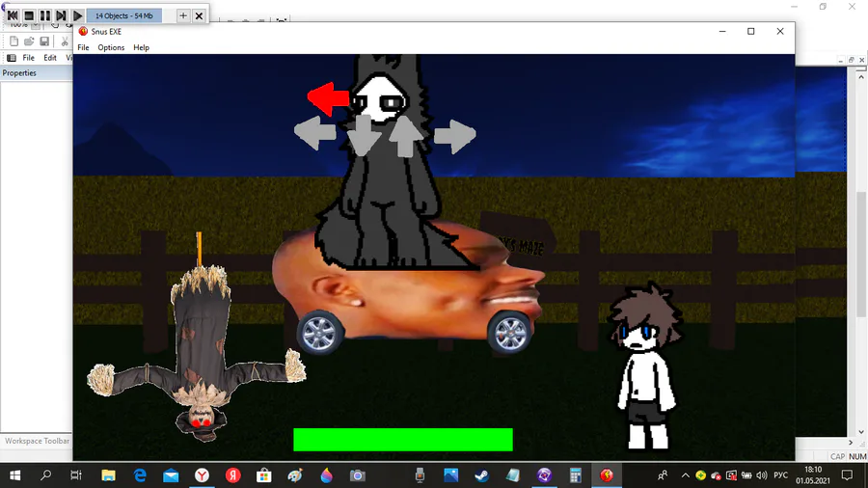Click the gray down arrow receptor
Image resolution: width=868 pixels, height=488 pixels.
click(363, 134)
